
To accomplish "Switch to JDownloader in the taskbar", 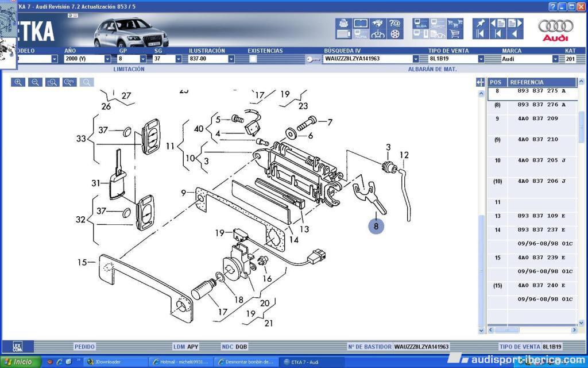I will [115, 362].
